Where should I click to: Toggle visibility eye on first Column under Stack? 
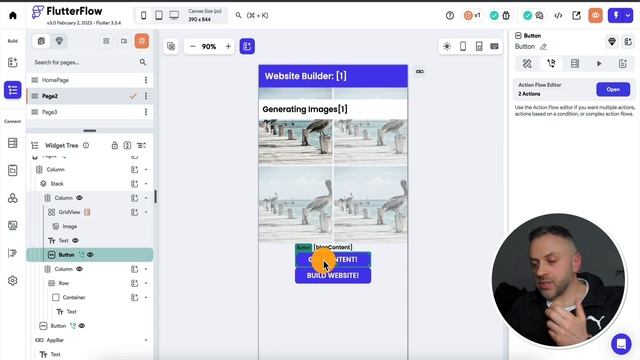tap(79, 198)
